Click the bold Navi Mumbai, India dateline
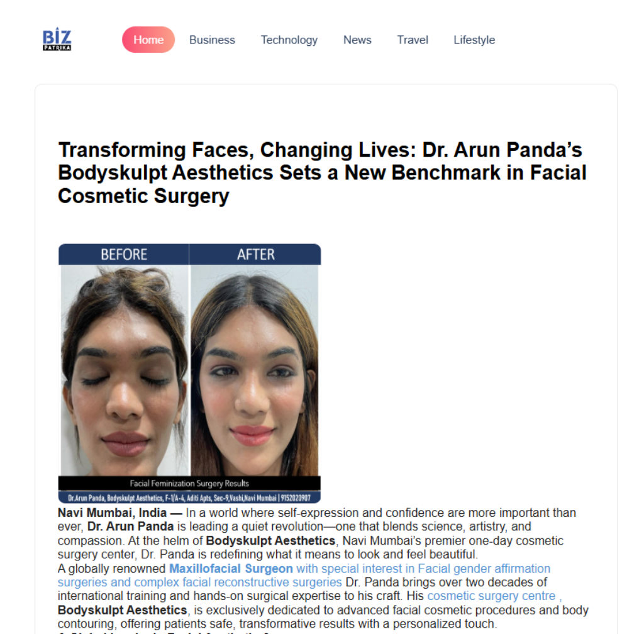This screenshot has height=644, width=644. tap(112, 513)
